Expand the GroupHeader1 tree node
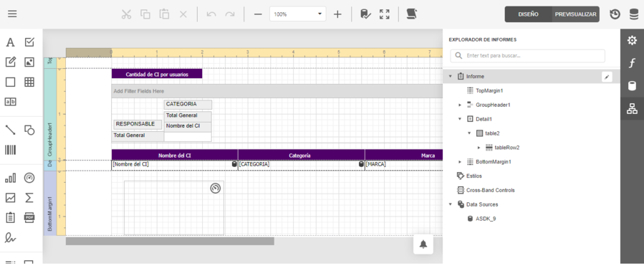 [460, 105]
